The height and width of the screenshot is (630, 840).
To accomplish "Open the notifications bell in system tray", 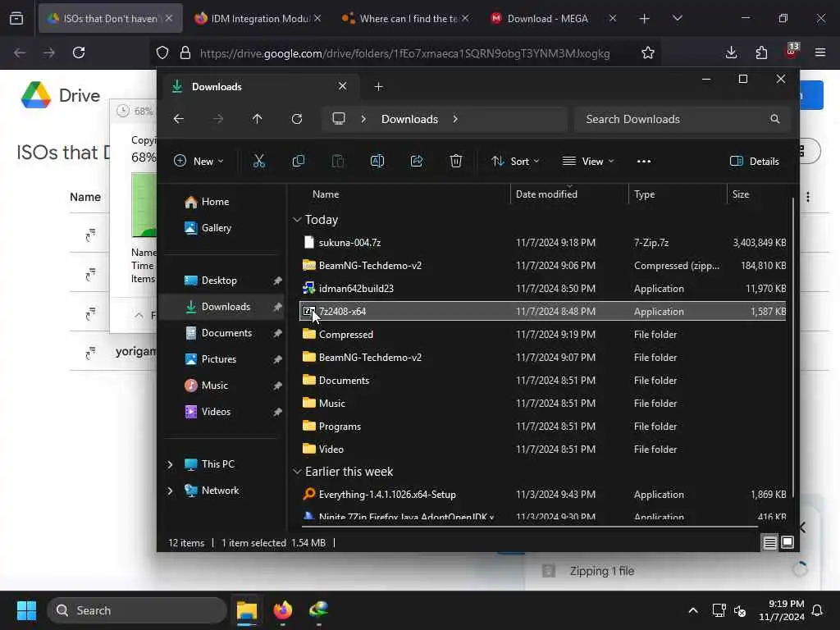I will [x=818, y=610].
